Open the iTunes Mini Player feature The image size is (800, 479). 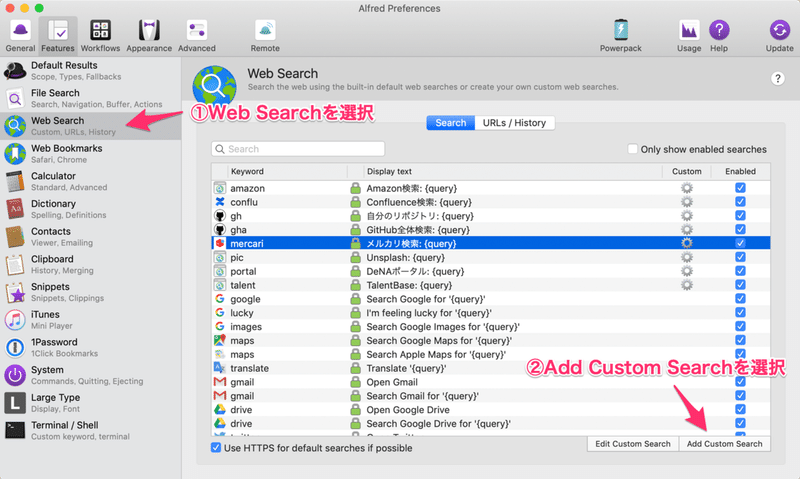pyautogui.click(x=91, y=319)
